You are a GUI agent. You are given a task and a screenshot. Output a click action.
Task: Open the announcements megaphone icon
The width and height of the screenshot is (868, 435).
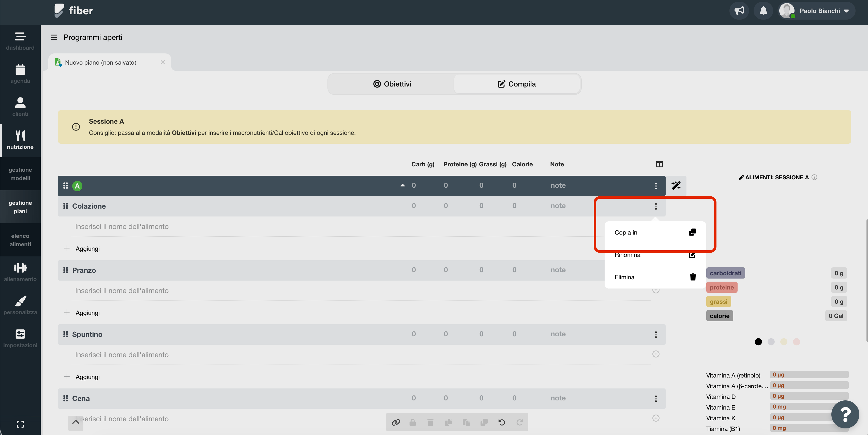tap(739, 11)
